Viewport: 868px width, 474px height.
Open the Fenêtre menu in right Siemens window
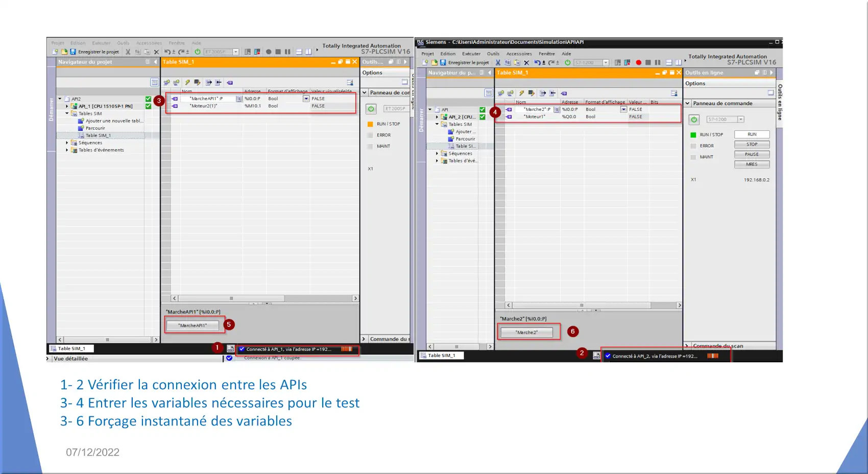coord(546,54)
